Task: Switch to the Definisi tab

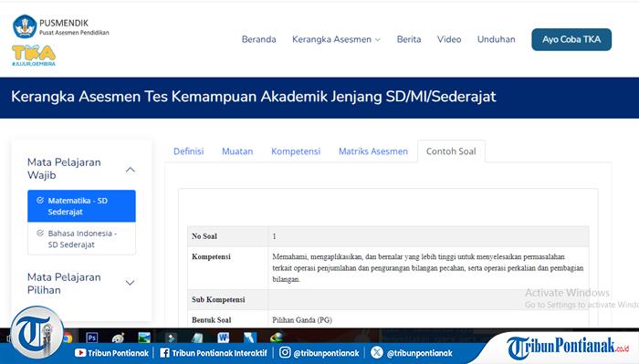Action: [x=188, y=151]
